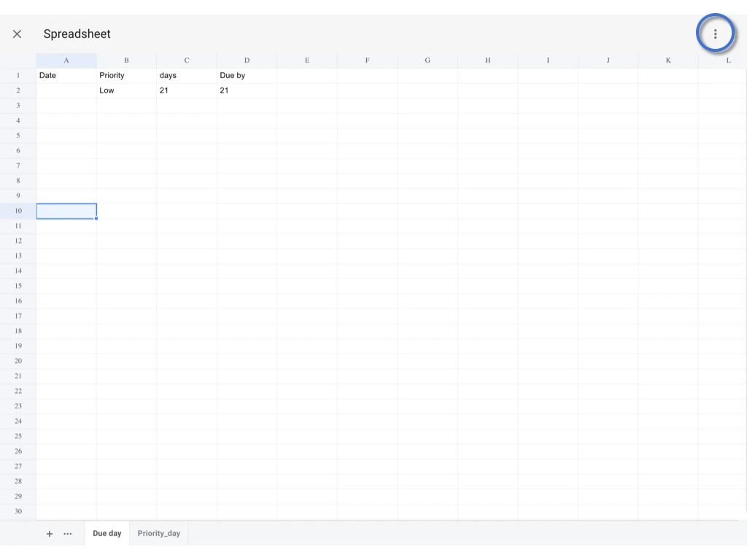The height and width of the screenshot is (560, 747).
Task: Select cell C2 with value 21
Action: point(186,90)
